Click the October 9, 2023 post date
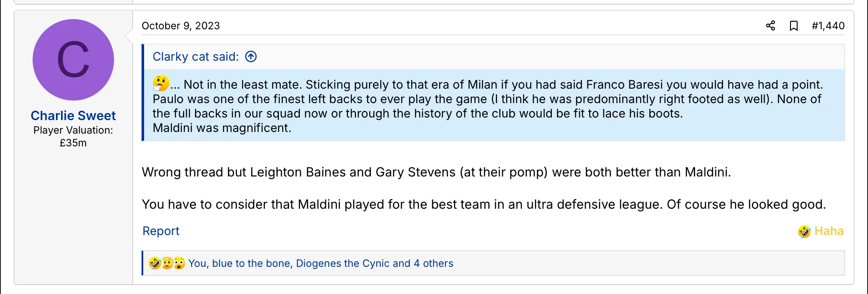Screen dimensions: 868x294 (x=181, y=26)
